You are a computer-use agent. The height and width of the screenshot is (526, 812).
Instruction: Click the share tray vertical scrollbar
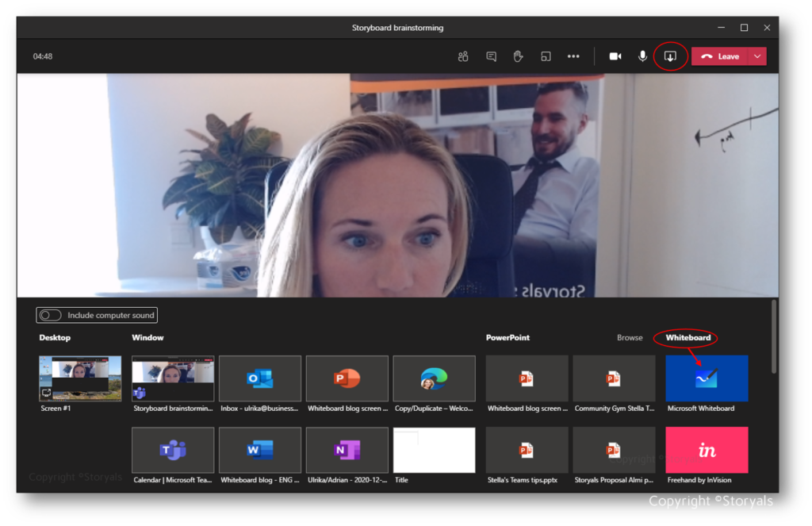[x=774, y=337]
